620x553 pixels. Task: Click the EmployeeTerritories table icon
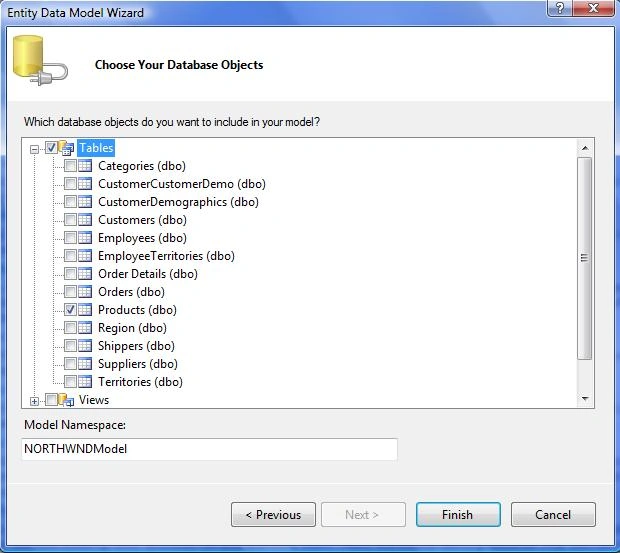click(85, 256)
